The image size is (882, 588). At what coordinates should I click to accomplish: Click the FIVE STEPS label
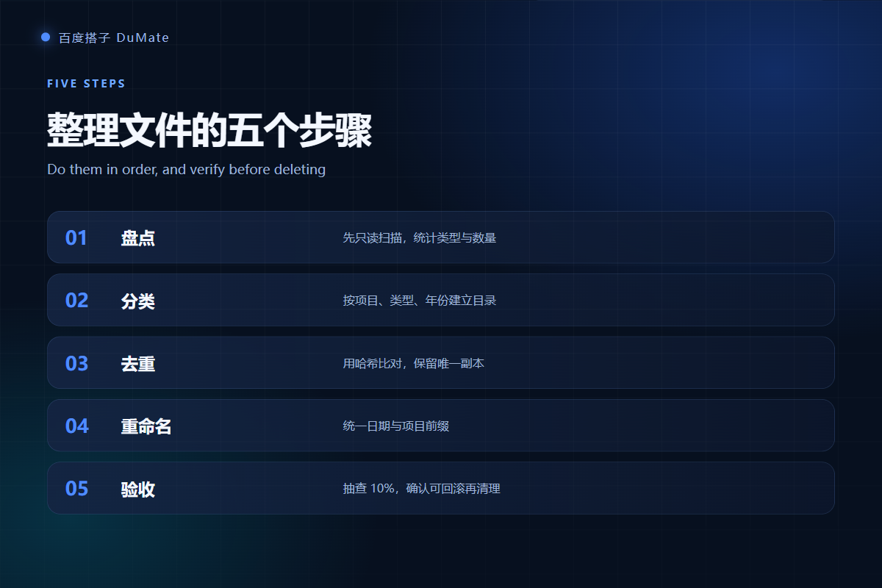click(x=86, y=84)
